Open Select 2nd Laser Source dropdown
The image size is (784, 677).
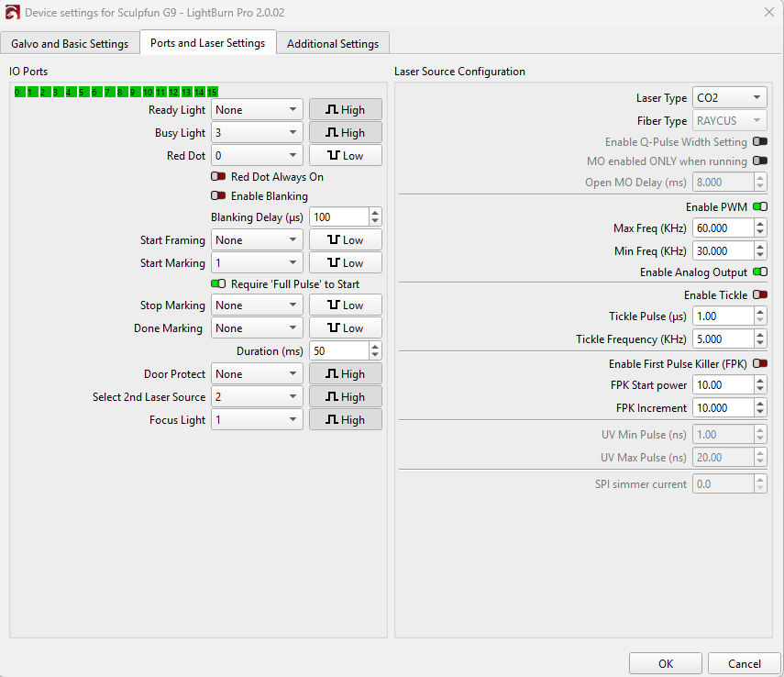coord(257,397)
